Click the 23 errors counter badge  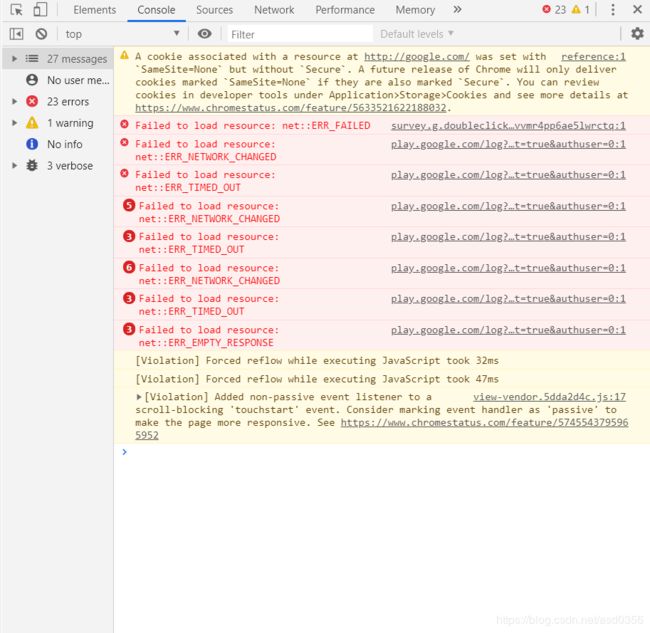(x=554, y=10)
